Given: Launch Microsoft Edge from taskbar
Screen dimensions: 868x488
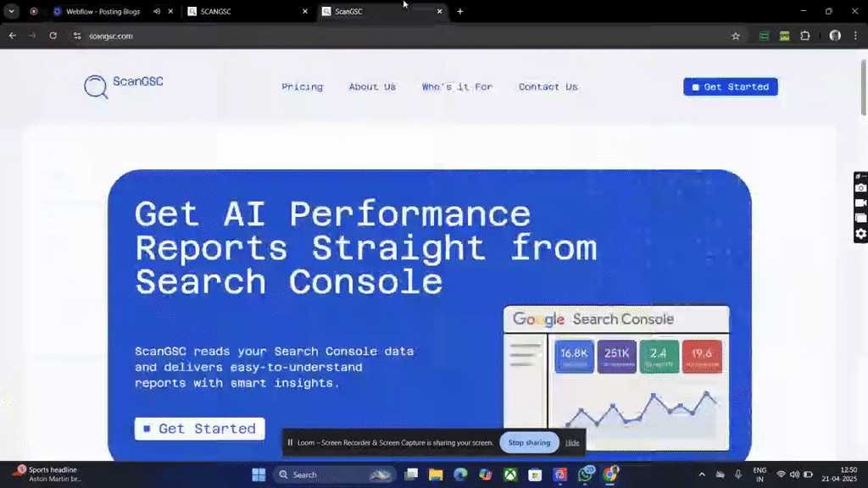Looking at the screenshot, I should point(460,474).
